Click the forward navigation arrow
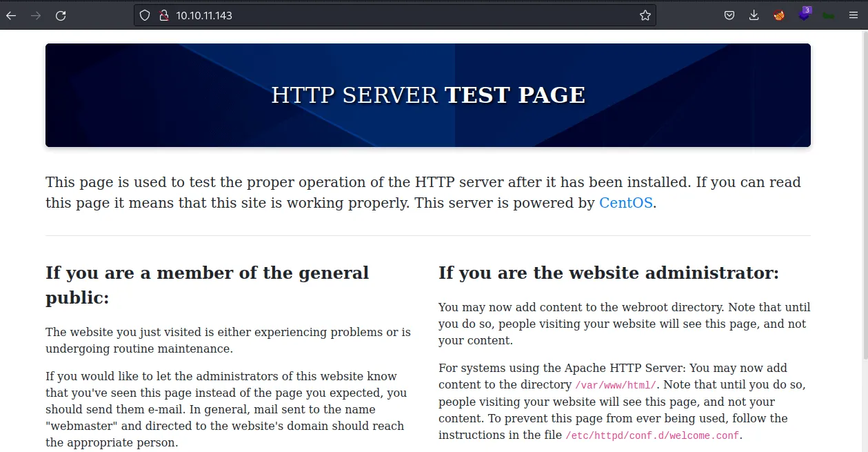The width and height of the screenshot is (868, 452). (x=36, y=15)
